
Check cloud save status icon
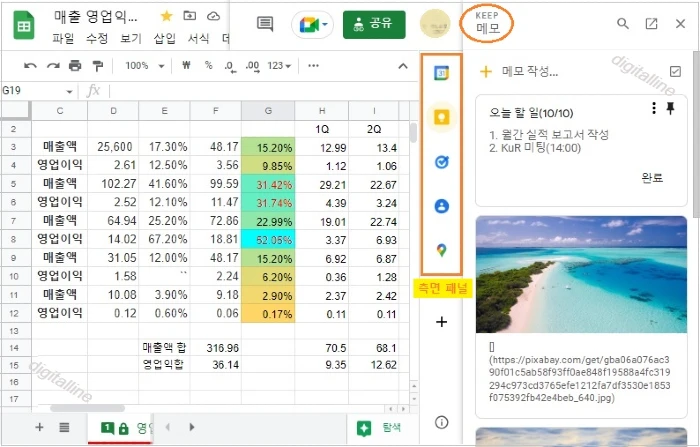[x=213, y=16]
